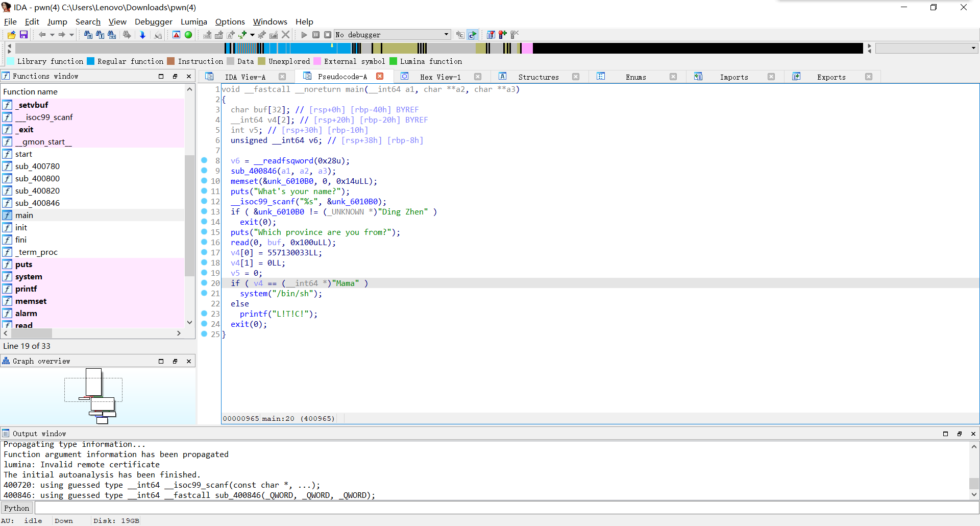Open the back-history dropdown arrow
Screen dimensions: 980x526
pyautogui.click(x=52, y=35)
